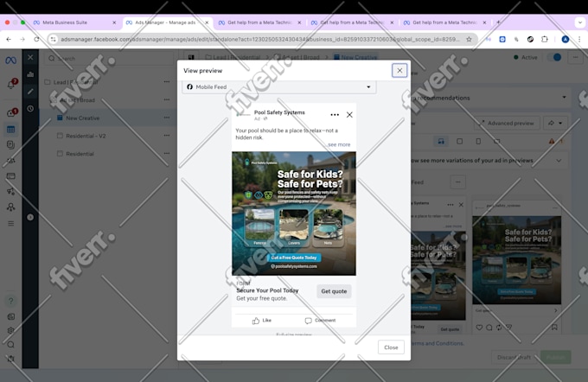Click the ad creative image Safe for Kids
This screenshot has width=588, height=382.
[294, 213]
